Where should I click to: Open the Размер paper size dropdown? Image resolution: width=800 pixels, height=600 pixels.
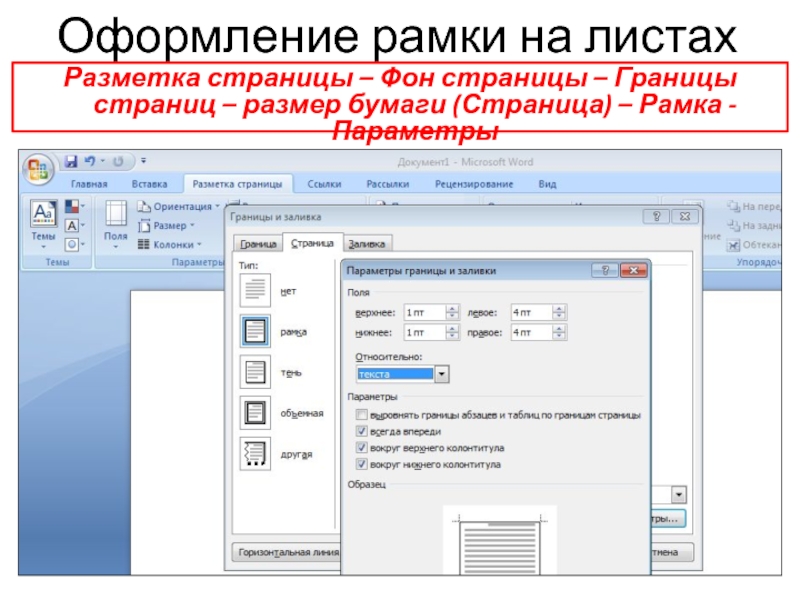coord(166,226)
